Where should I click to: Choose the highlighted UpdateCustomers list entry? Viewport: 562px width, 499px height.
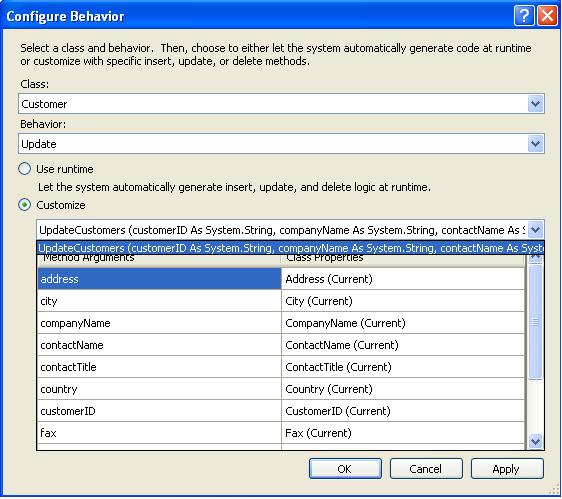[x=290, y=248]
